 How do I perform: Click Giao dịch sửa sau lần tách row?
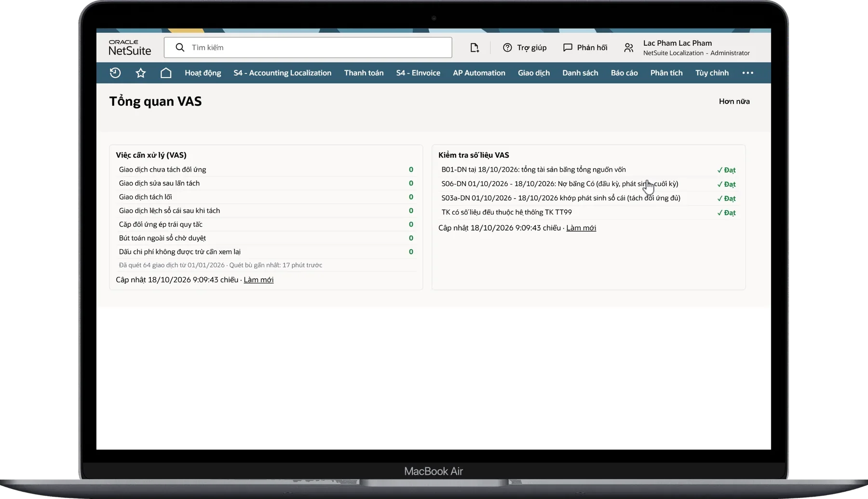(x=266, y=183)
